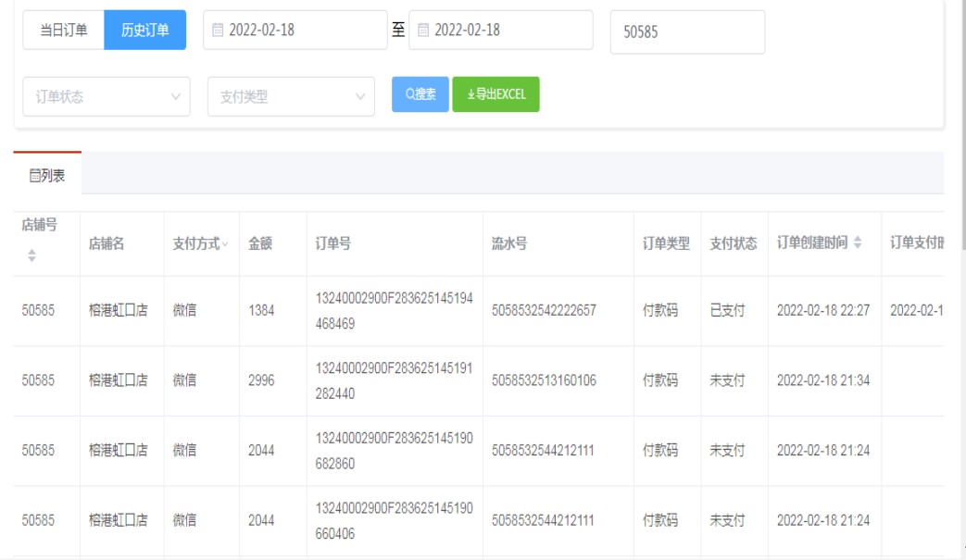Click order number ending in 468469

click(x=394, y=311)
